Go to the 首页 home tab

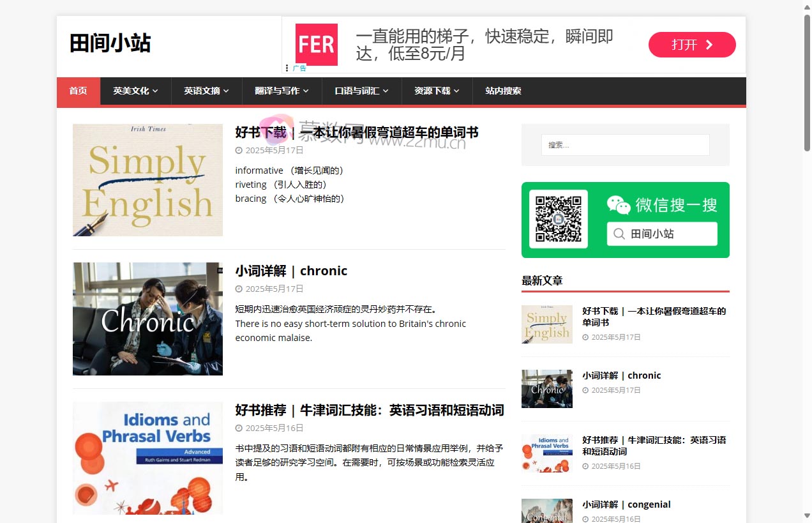[x=78, y=91]
